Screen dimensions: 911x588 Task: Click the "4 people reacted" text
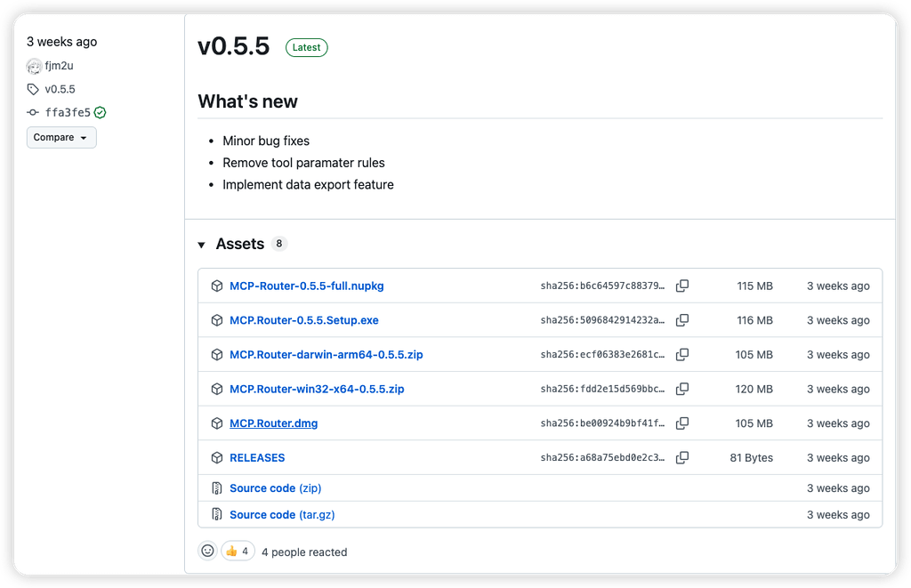(x=304, y=552)
